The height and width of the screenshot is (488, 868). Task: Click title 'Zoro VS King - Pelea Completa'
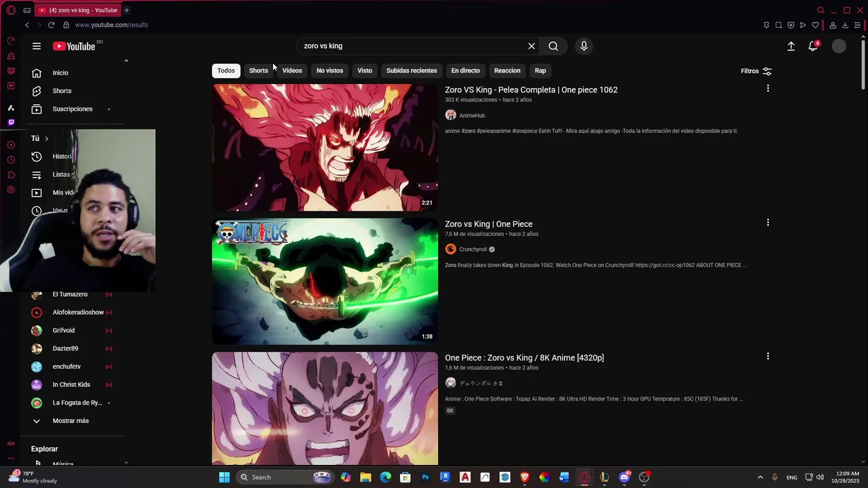(x=531, y=89)
